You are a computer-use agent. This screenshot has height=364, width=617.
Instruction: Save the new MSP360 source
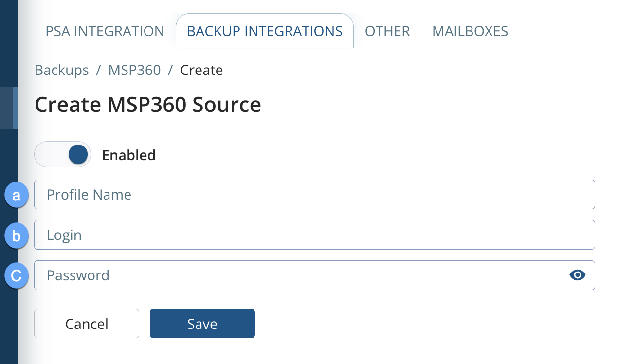point(202,324)
